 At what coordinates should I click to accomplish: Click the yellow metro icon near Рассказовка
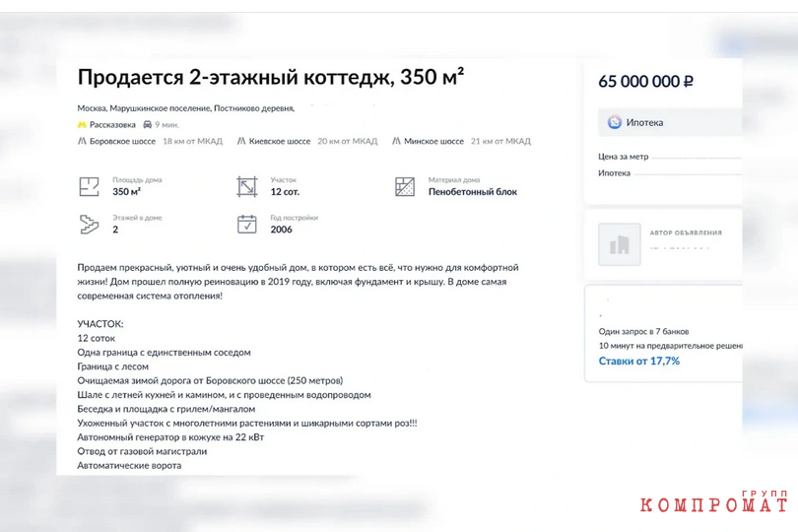pyautogui.click(x=82, y=125)
